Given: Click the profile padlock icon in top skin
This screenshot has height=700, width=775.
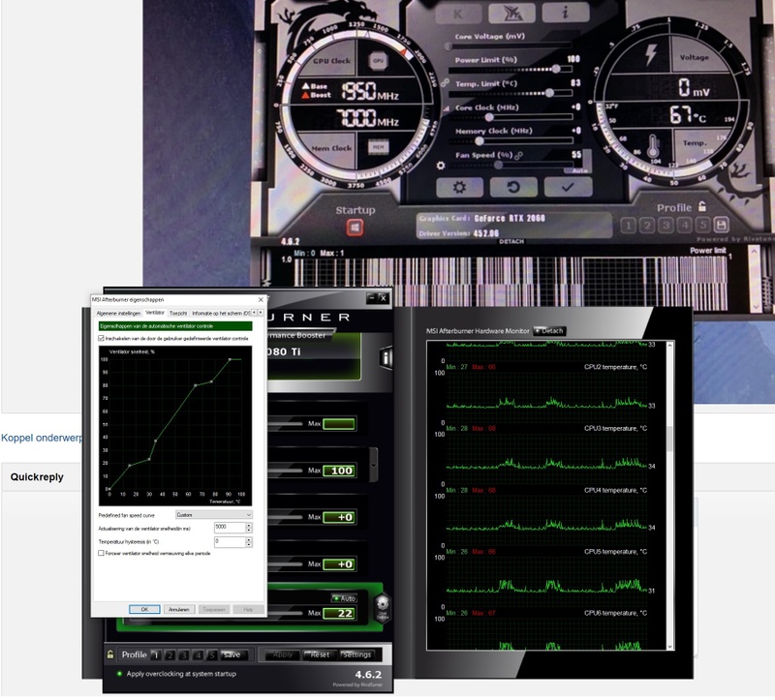Looking at the screenshot, I should click(x=701, y=206).
